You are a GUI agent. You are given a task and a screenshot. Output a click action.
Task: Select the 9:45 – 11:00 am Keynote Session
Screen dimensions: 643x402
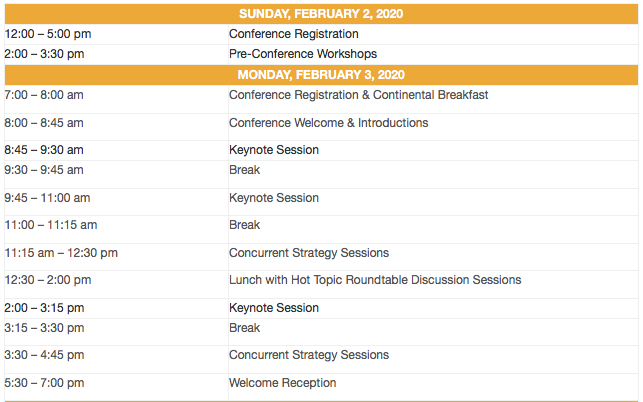point(274,198)
